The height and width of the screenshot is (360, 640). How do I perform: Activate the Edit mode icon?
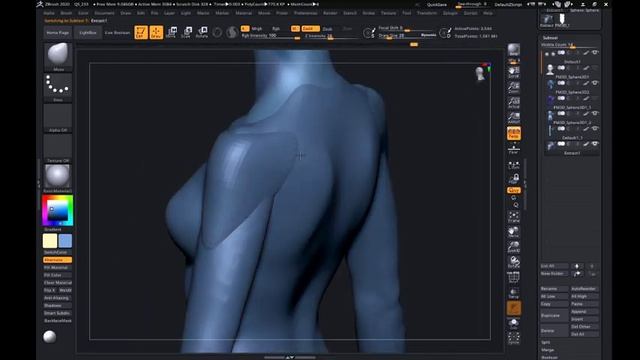(x=141, y=32)
